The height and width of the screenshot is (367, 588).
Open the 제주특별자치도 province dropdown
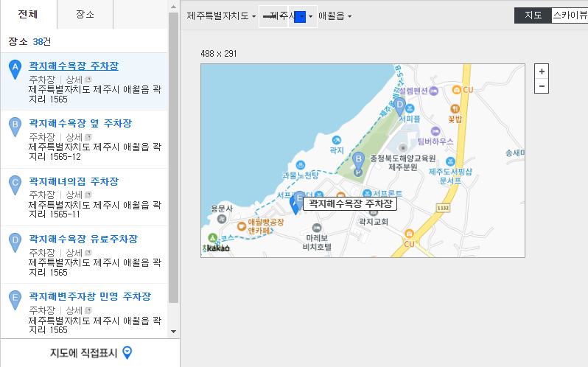[x=221, y=15]
